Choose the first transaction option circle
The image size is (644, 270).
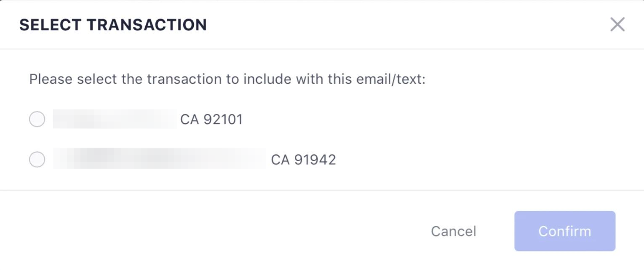click(x=37, y=119)
